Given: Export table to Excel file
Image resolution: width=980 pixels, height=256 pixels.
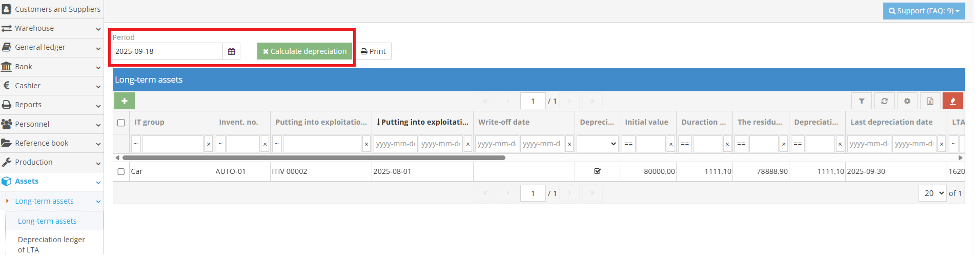Looking at the screenshot, I should coord(930,101).
